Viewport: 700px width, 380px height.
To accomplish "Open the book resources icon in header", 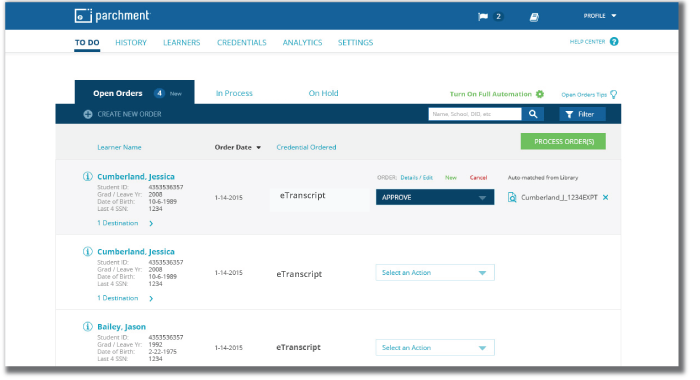I will click(x=534, y=17).
